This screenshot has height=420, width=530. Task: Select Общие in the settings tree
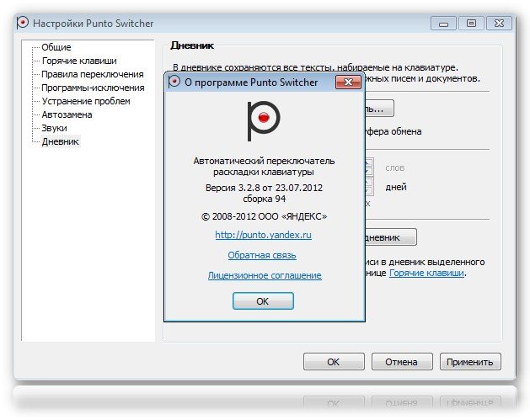(x=57, y=48)
